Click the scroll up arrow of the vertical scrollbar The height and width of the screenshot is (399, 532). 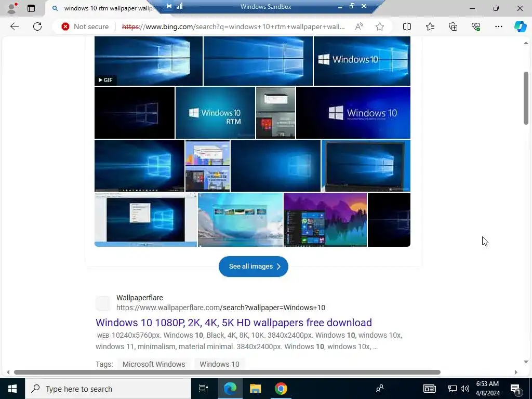point(526,43)
